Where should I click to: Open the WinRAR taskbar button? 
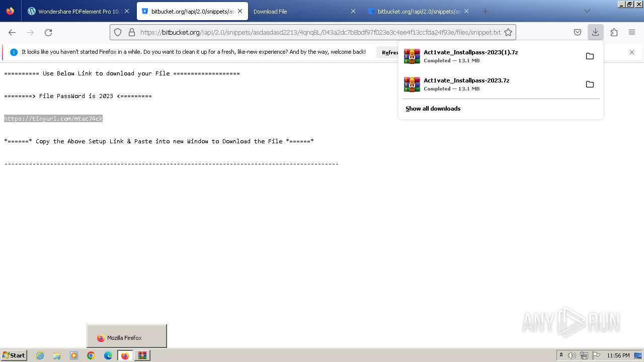(142, 355)
